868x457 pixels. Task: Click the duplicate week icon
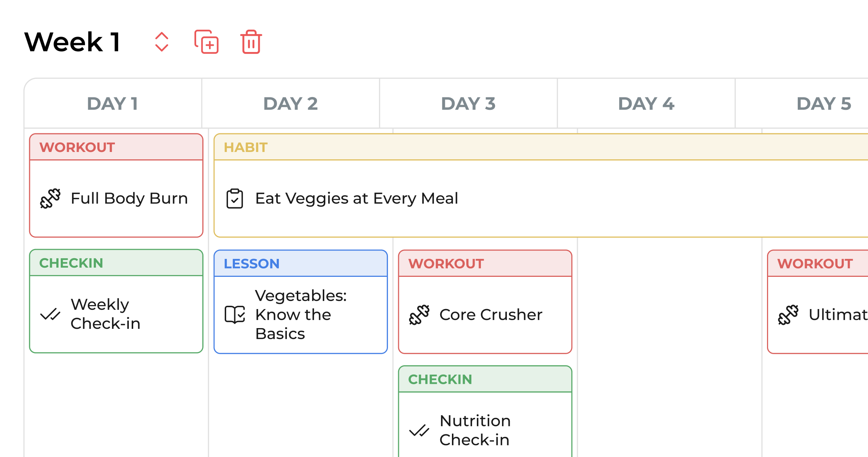(206, 42)
